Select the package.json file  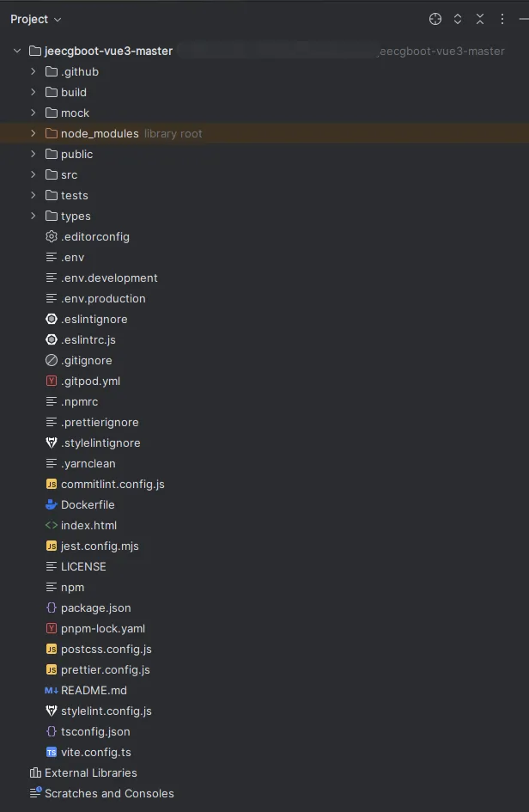pos(95,607)
